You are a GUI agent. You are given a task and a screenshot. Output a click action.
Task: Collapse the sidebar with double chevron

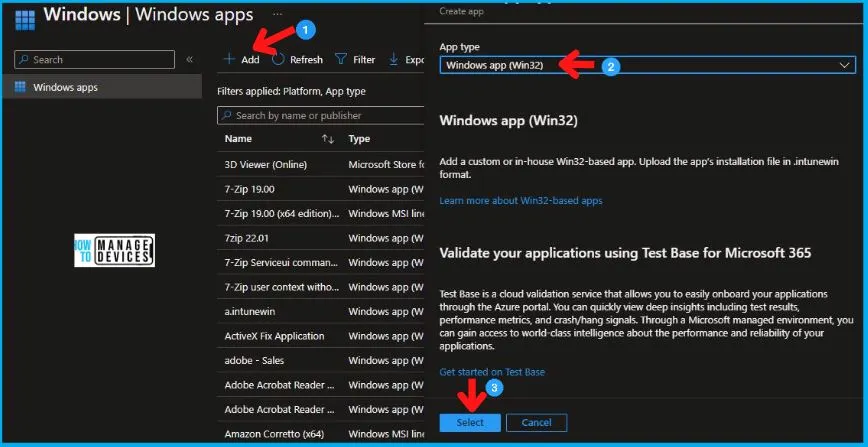pyautogui.click(x=189, y=59)
